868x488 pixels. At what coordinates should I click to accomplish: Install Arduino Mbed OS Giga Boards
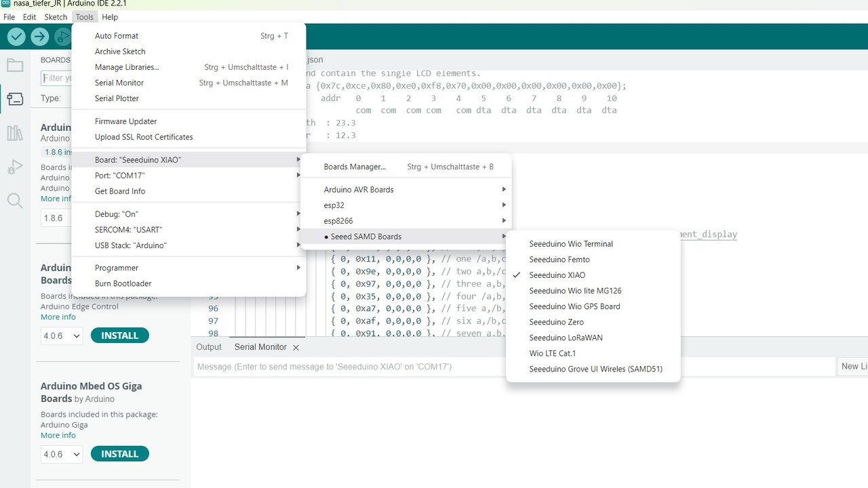pos(119,454)
